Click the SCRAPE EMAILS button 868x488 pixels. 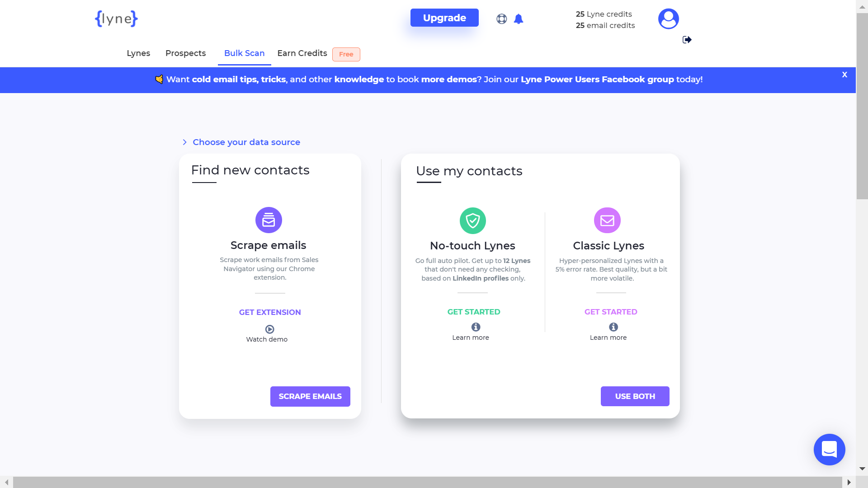coord(310,396)
